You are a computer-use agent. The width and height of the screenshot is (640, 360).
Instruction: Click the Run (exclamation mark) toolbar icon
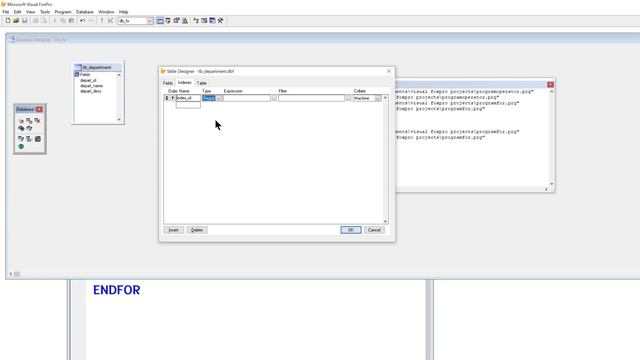click(102, 20)
